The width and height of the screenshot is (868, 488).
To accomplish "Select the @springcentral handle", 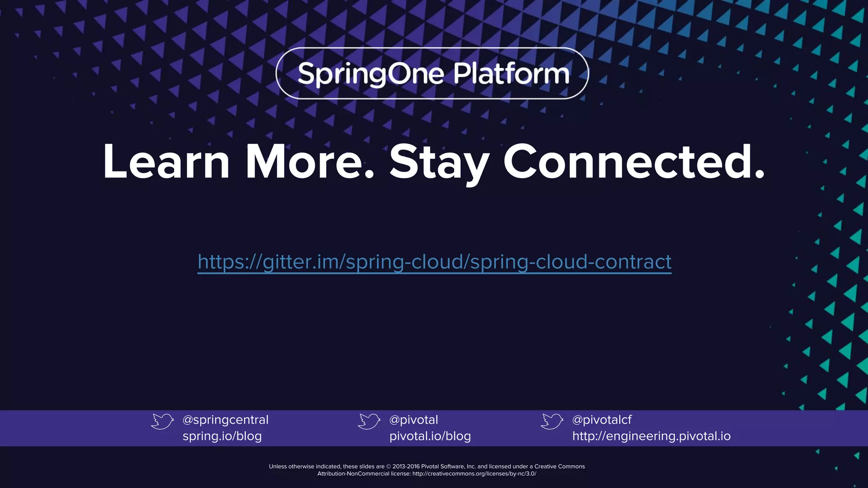I will pos(225,420).
